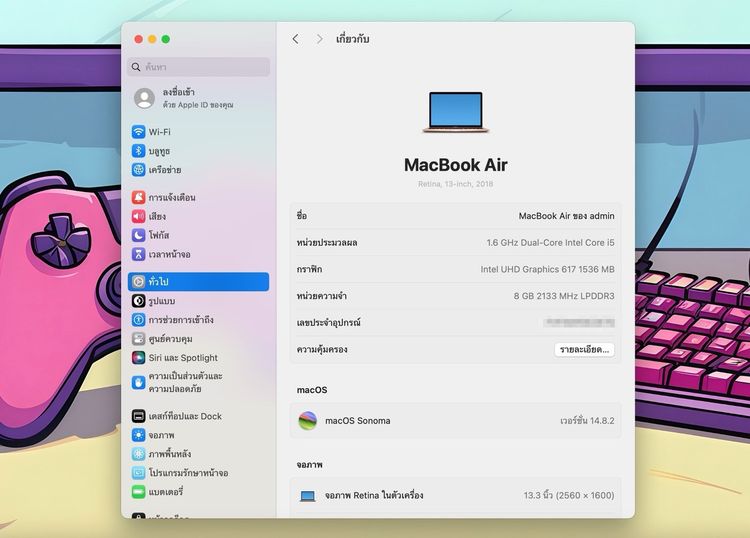The width and height of the screenshot is (750, 538).
Task: Click the blurred serial number value
Action: (579, 322)
